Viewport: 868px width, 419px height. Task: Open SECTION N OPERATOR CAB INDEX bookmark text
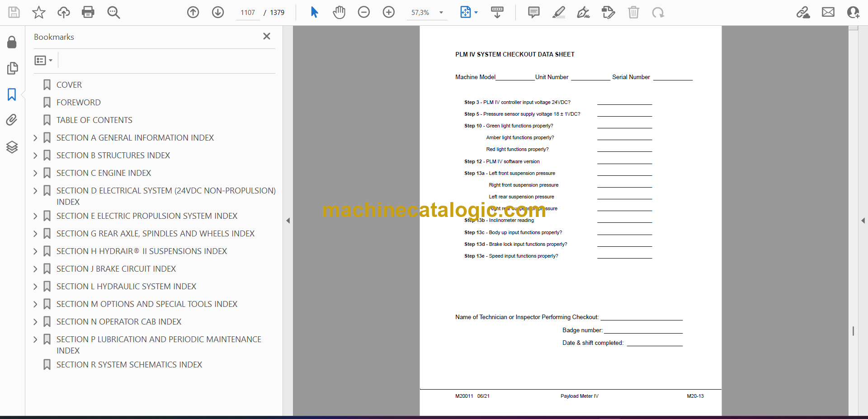click(119, 322)
